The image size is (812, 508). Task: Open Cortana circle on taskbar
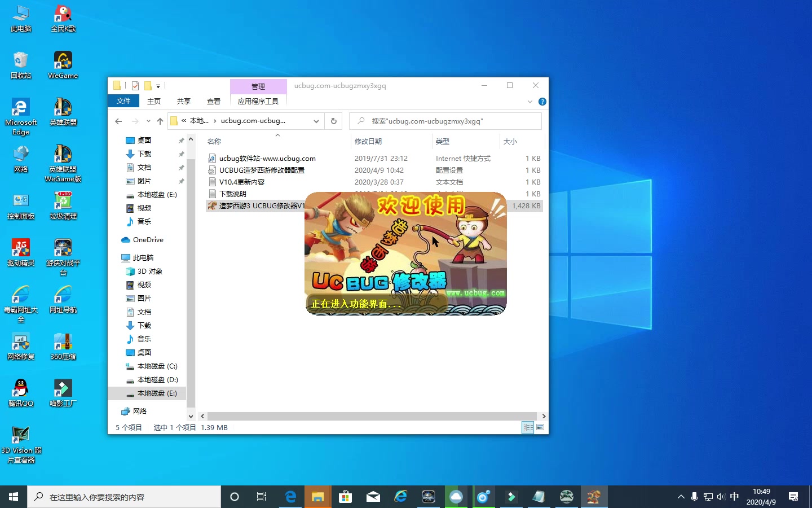(235, 497)
